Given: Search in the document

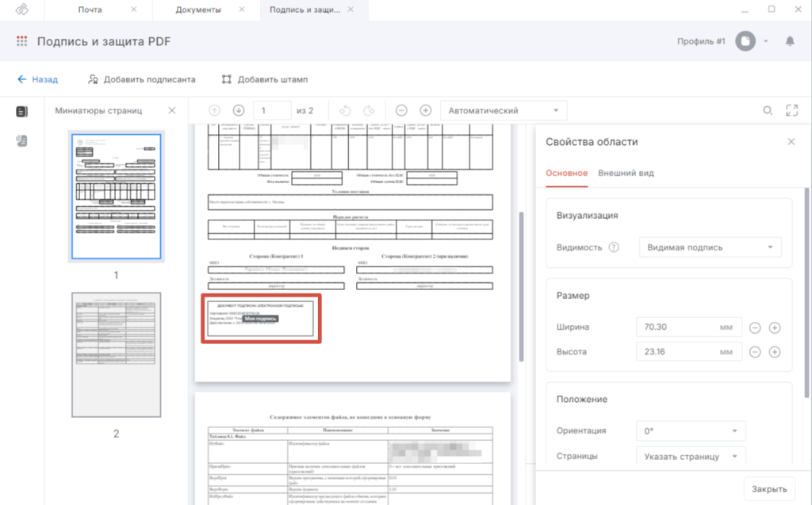Looking at the screenshot, I should pos(768,110).
